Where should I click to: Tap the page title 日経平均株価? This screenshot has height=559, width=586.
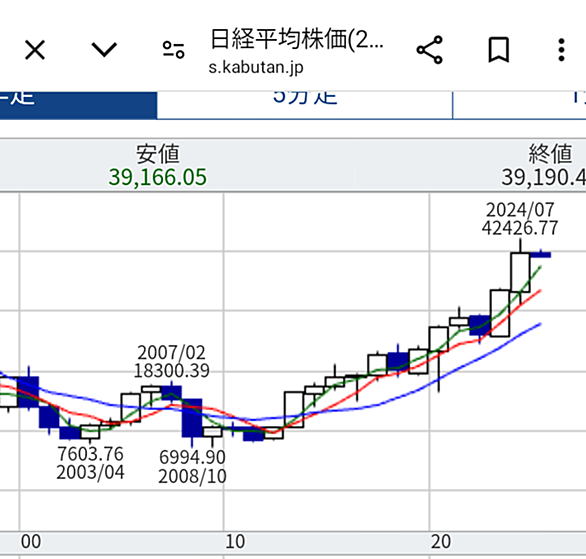[297, 39]
